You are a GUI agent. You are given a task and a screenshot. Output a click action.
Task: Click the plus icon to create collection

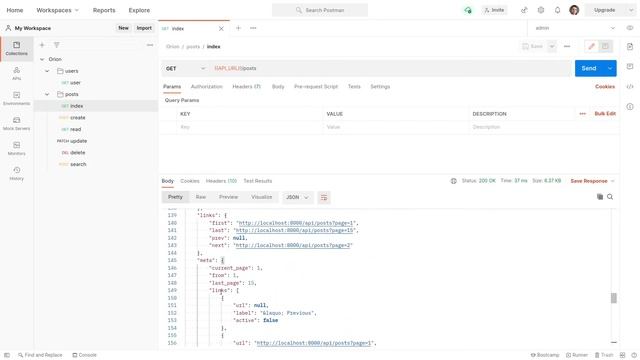click(42, 45)
